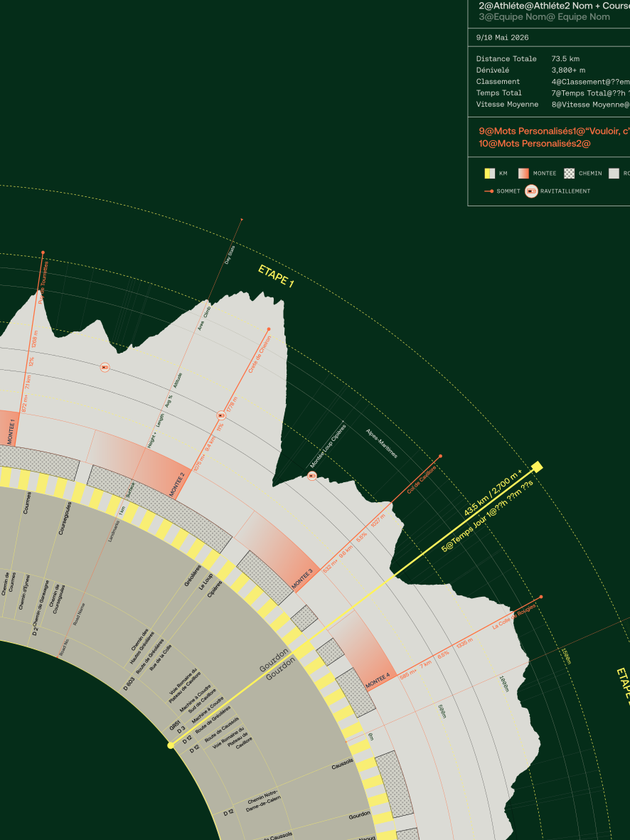Viewport: 630px width, 840px height.
Task: Click the summit dot at Col de Cavillore
Action: (440, 457)
